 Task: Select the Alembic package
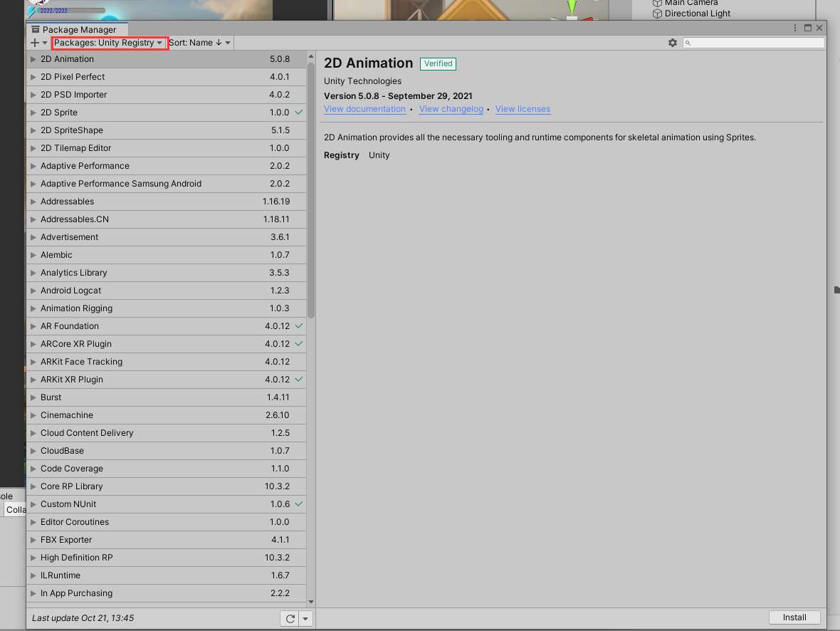click(x=166, y=255)
